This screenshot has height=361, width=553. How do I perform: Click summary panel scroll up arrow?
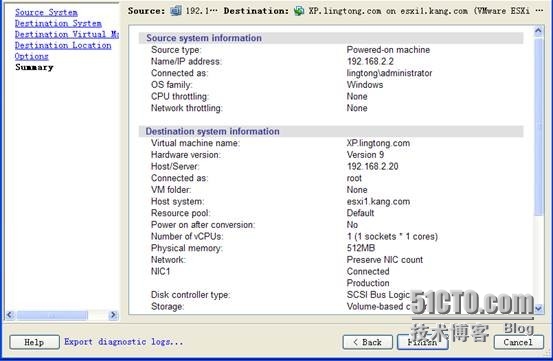[538, 31]
